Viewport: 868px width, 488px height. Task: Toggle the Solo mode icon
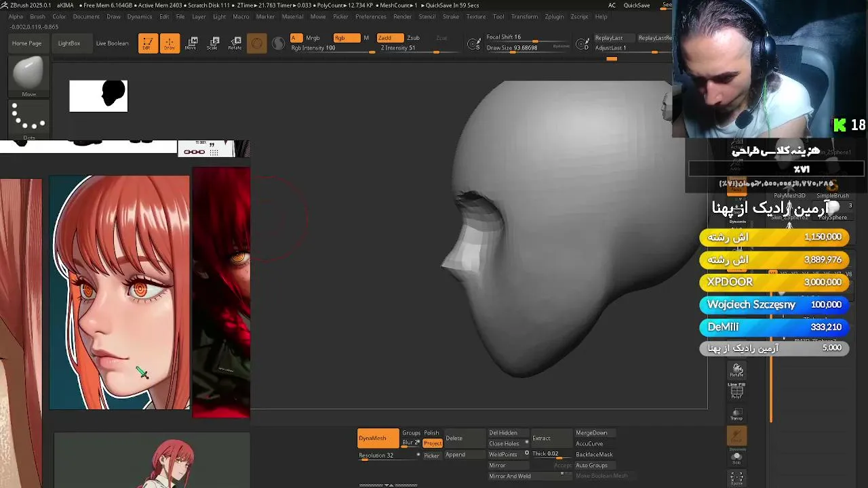[x=737, y=457]
